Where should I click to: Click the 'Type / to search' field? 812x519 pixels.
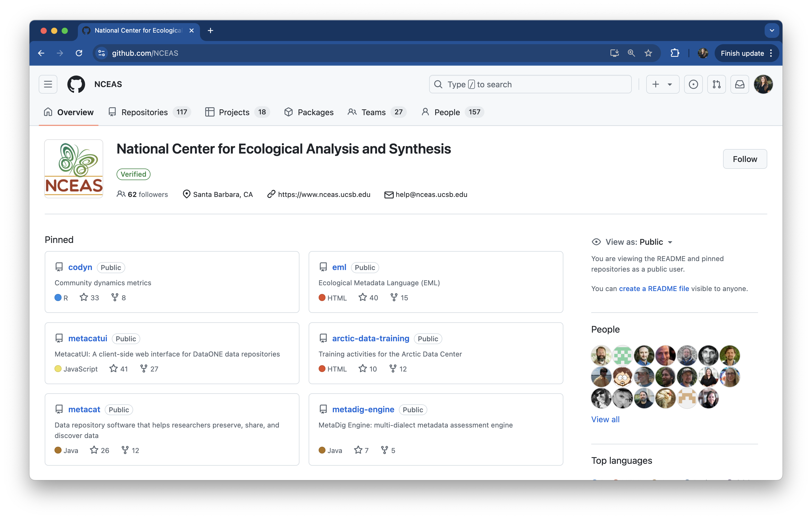(530, 84)
